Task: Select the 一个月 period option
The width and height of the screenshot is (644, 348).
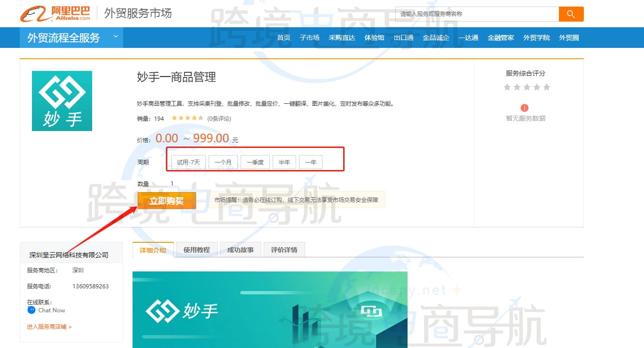Action: point(223,162)
